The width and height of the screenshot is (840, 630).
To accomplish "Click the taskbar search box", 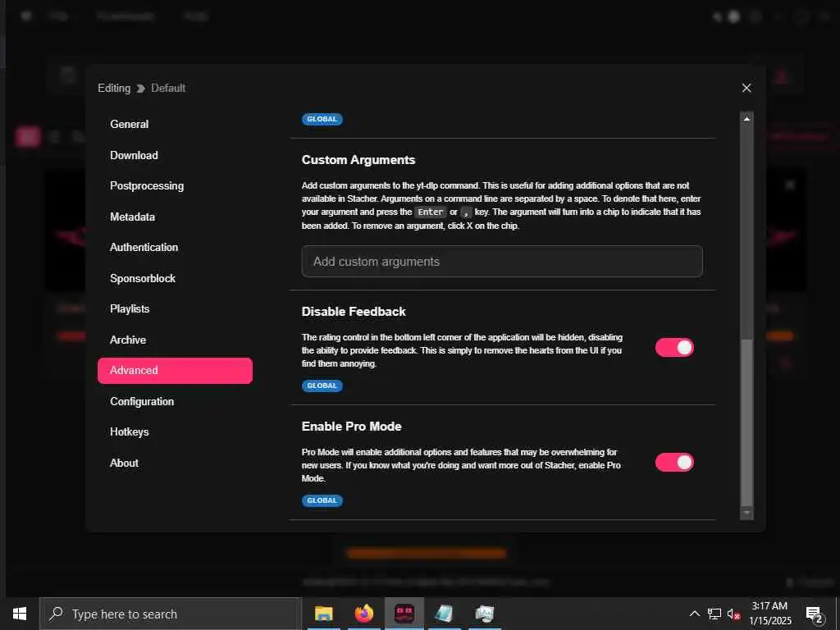I will coord(171,614).
